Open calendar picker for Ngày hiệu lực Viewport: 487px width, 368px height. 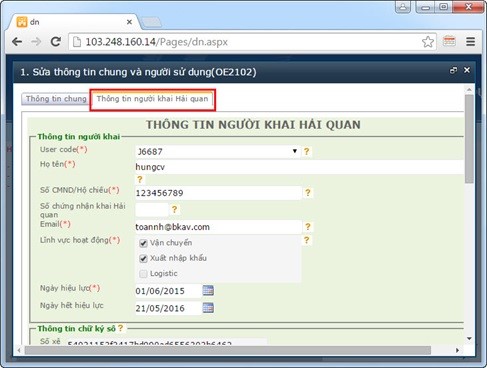[208, 291]
